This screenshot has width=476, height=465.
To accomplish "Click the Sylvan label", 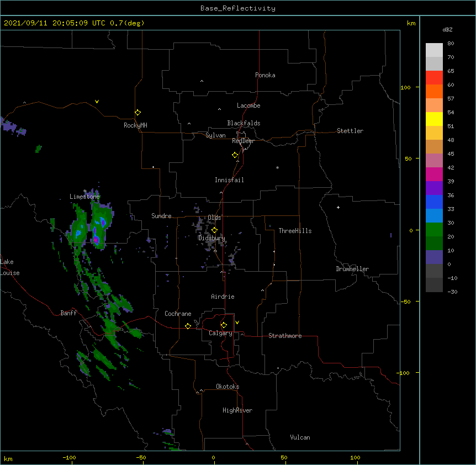I will pyautogui.click(x=215, y=135).
